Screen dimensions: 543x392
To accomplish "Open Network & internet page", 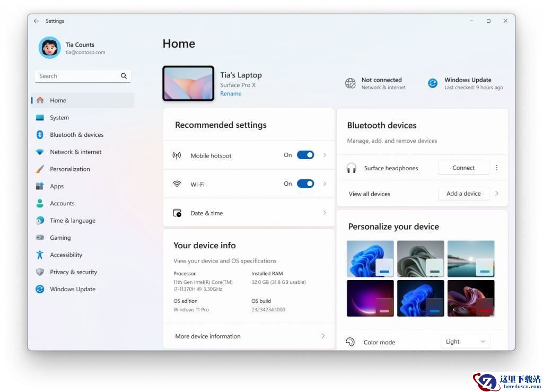I will [x=83, y=152].
